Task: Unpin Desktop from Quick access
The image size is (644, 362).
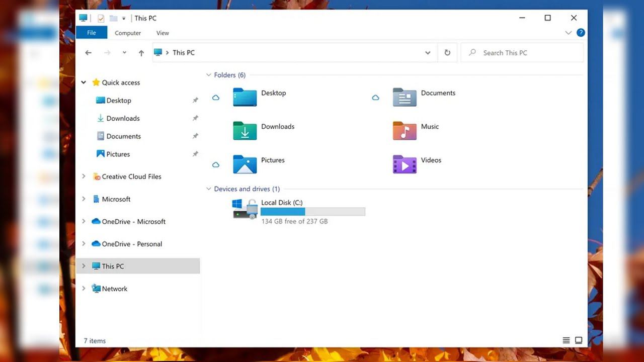Action: coord(195,101)
